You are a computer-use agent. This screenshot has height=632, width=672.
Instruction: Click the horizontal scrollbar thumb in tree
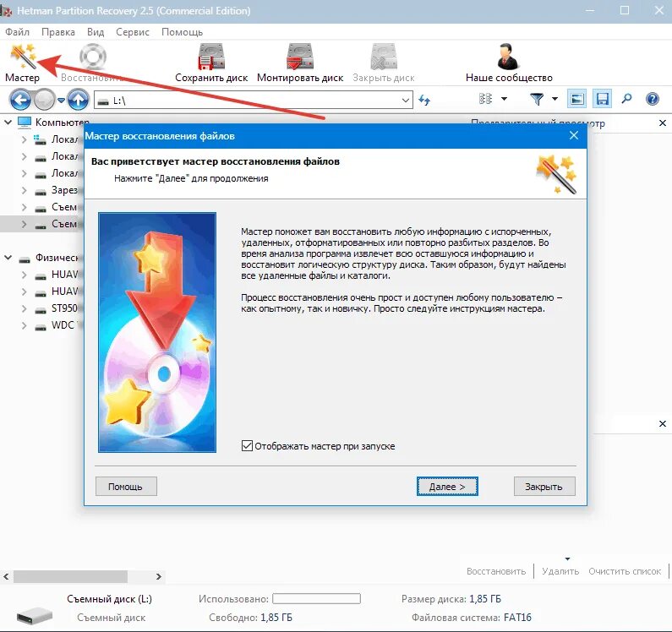tap(70, 576)
